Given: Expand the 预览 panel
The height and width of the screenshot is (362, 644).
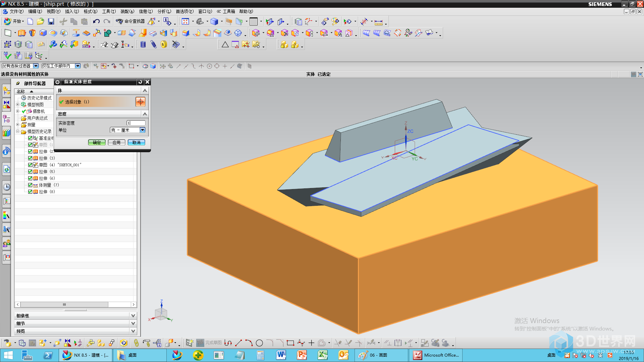Looking at the screenshot, I should tap(133, 331).
